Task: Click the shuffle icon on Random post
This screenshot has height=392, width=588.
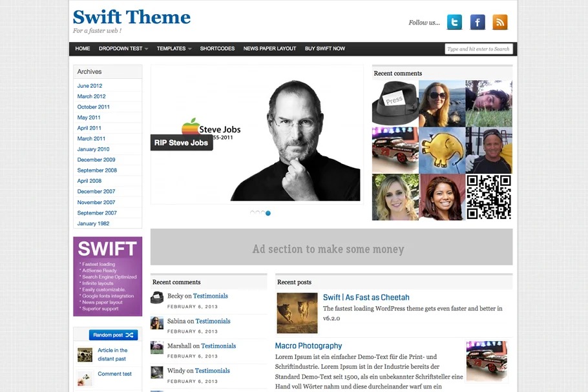Action: [x=130, y=335]
